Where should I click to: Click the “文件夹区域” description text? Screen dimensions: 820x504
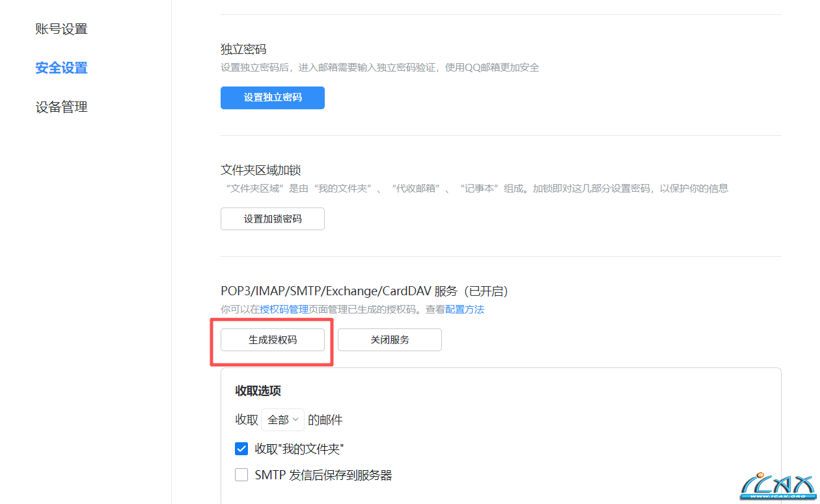476,189
